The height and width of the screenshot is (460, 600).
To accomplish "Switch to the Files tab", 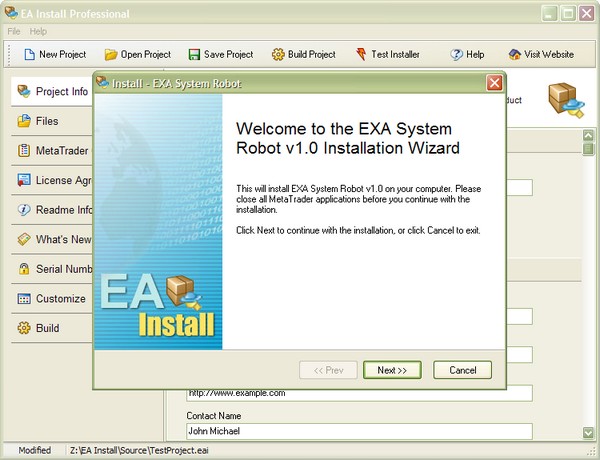I will coord(52,121).
